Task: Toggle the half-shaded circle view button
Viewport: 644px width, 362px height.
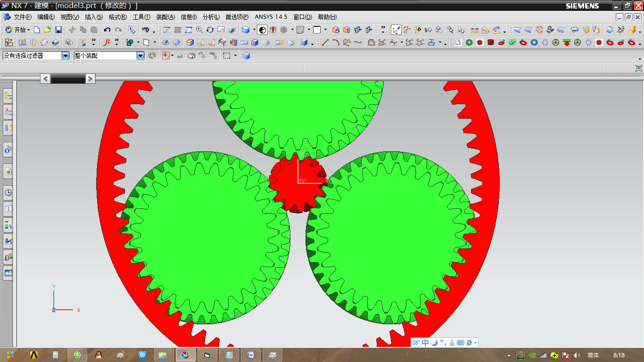Action: pyautogui.click(x=263, y=30)
